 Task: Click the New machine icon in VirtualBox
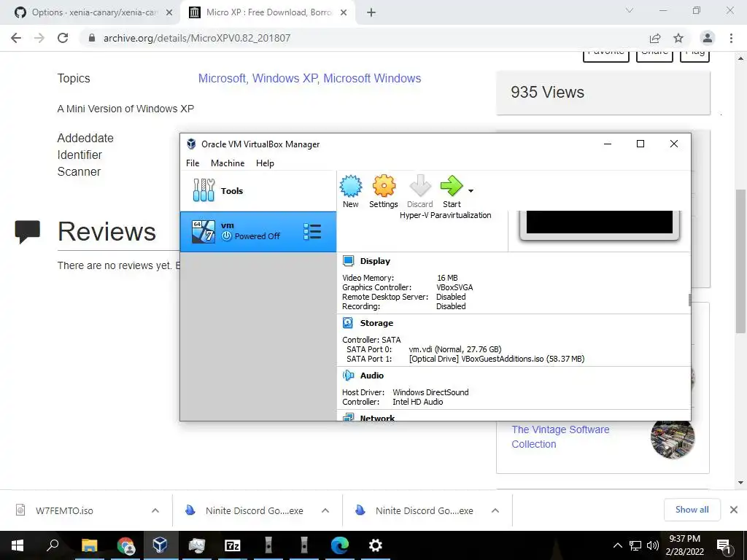[x=351, y=186]
